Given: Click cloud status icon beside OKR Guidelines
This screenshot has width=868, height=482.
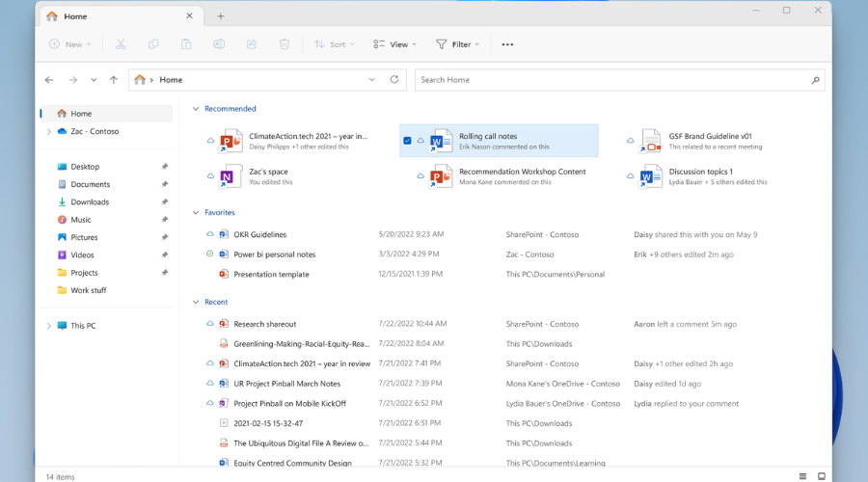Looking at the screenshot, I should click(210, 234).
